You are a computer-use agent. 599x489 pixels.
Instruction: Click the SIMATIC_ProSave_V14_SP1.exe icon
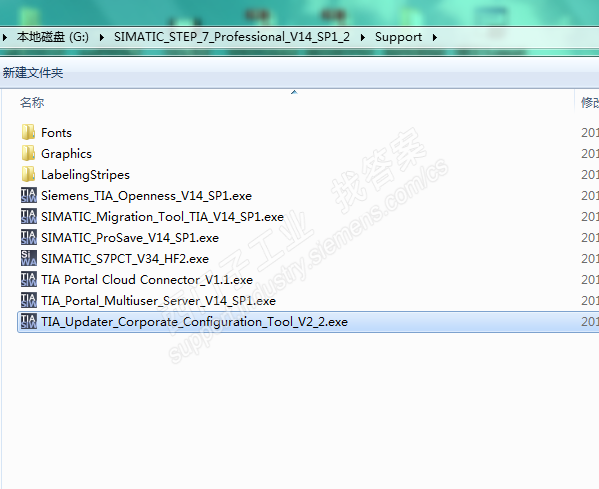pos(29,237)
